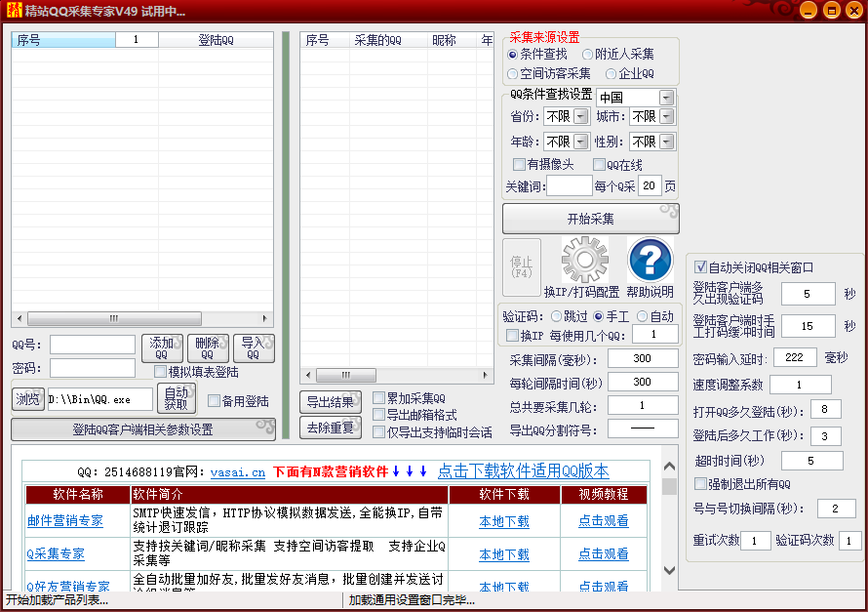Viewport: 868px width, 612px height.
Task: Click the 删除QQ button
Action: [207, 348]
